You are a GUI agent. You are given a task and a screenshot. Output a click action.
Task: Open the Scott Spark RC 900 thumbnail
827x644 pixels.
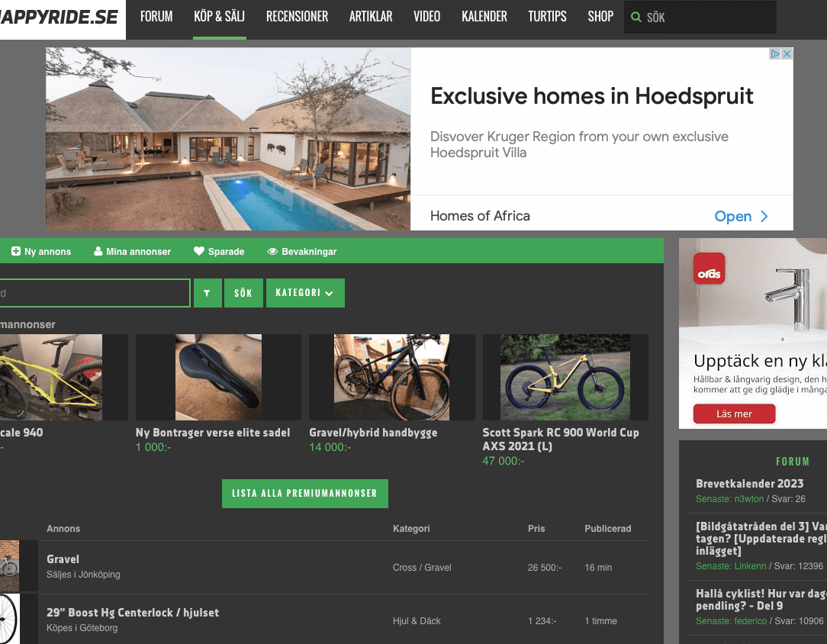tap(565, 377)
